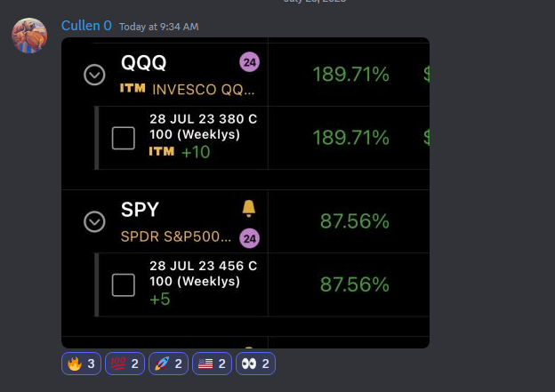Check the 28 JUL 23 380 C checkbox

click(x=123, y=138)
